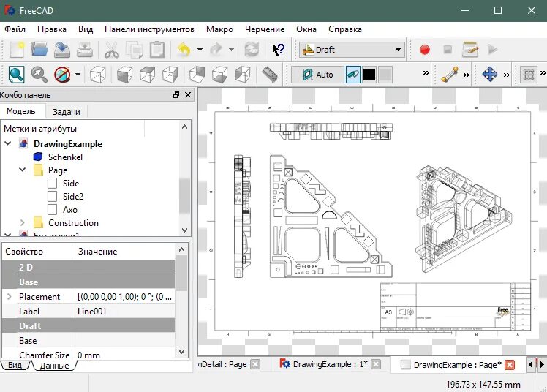Click the Measure distance ruler icon
The image size is (547, 392).
(269, 75)
